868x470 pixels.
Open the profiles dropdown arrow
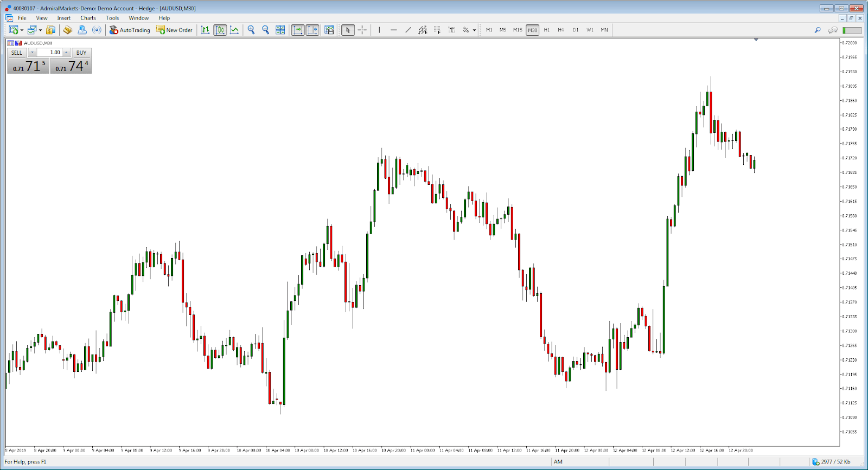tap(40, 30)
